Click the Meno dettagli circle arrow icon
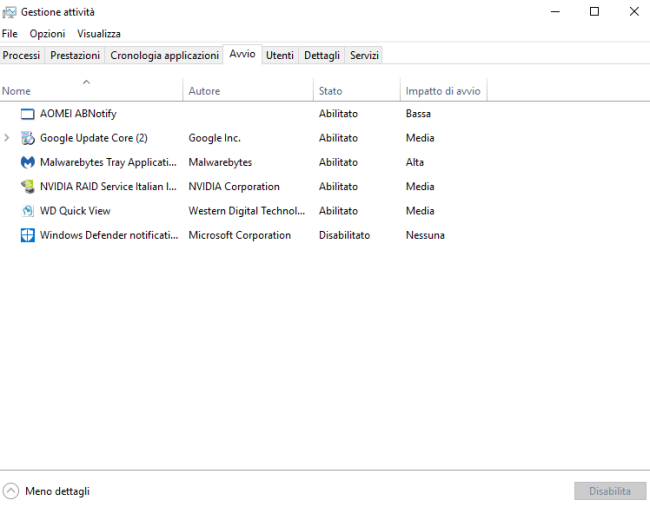Viewport: 650px width, 507px height. (10, 491)
